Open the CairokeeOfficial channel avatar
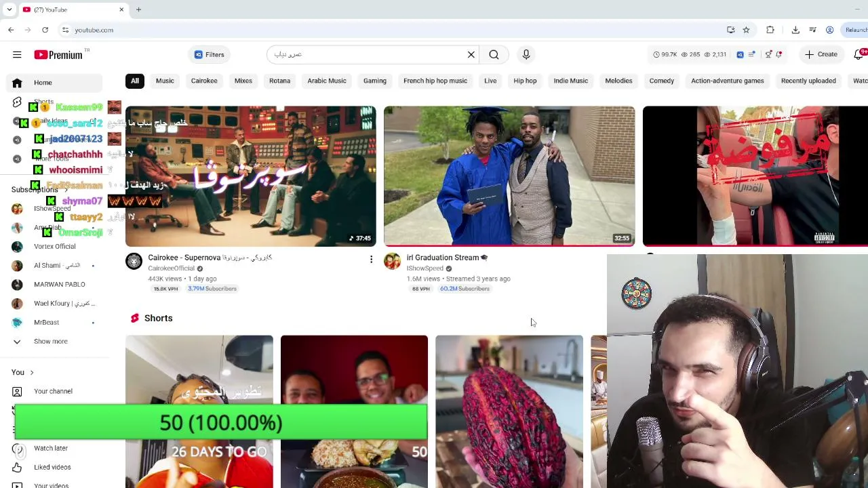 tap(134, 262)
